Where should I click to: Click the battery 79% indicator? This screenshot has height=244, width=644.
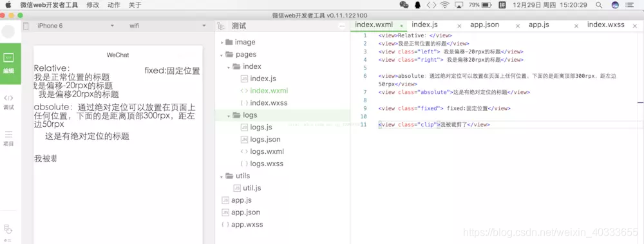(480, 5)
